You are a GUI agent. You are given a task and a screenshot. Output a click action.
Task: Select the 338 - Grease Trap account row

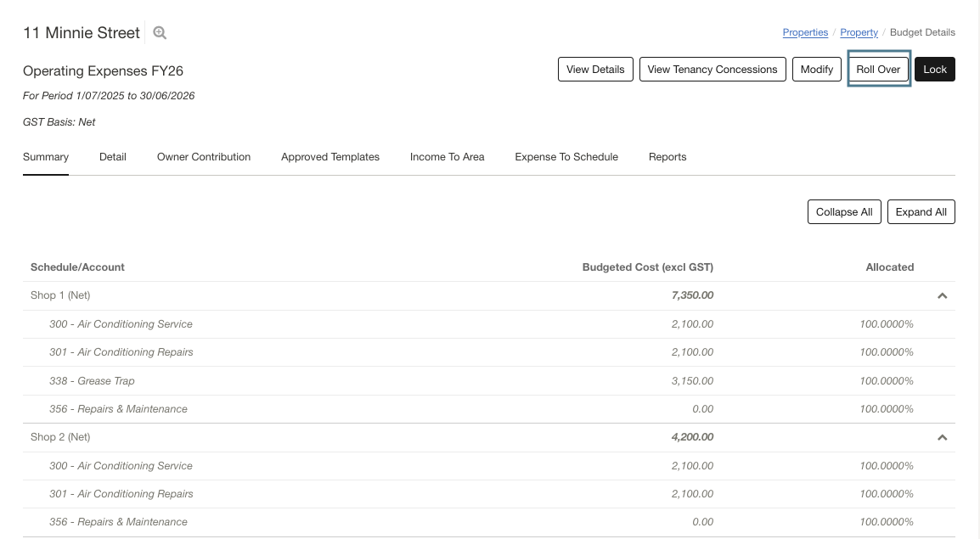(x=92, y=380)
